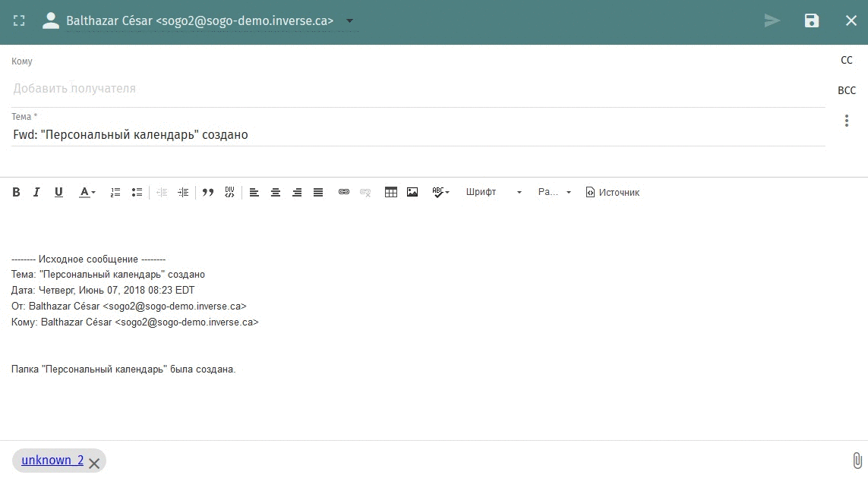Click the insert link chain icon
This screenshot has height=478, width=868.
click(344, 193)
